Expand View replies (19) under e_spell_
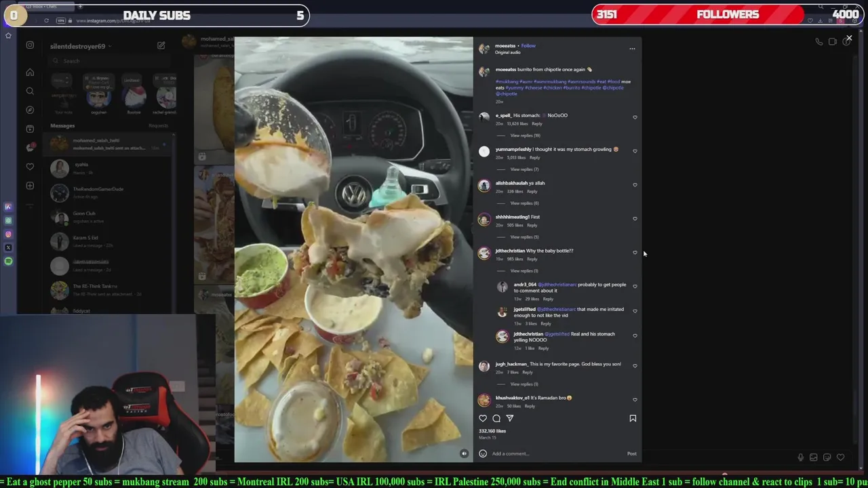Image resolution: width=868 pixels, height=488 pixels. click(525, 136)
